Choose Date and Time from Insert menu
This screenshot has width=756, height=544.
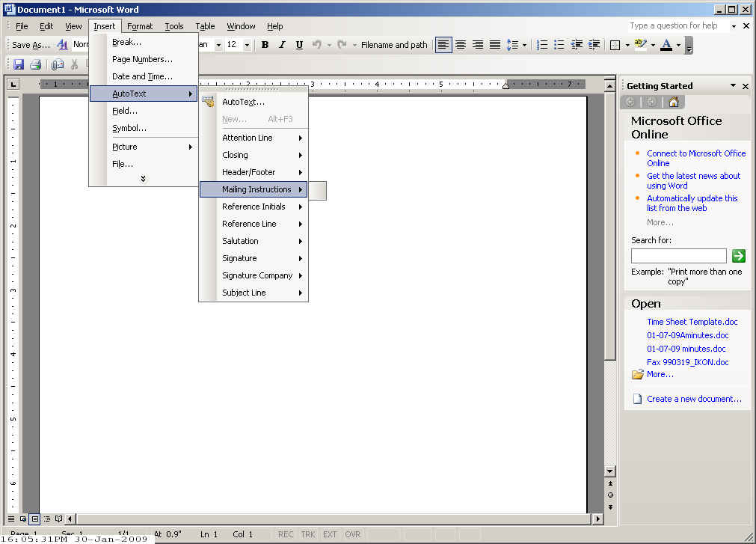tap(144, 76)
